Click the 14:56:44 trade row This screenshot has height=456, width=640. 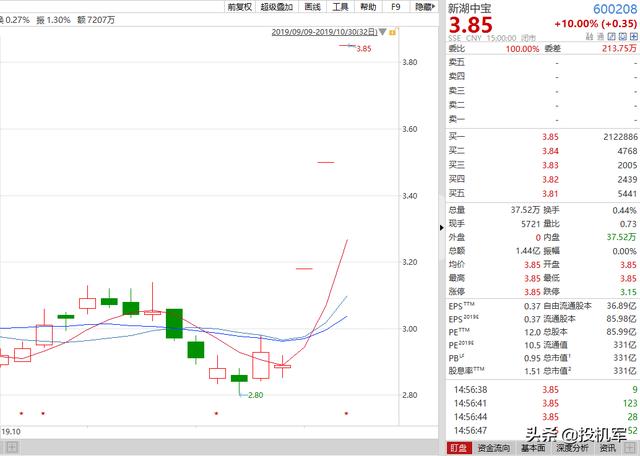543,417
